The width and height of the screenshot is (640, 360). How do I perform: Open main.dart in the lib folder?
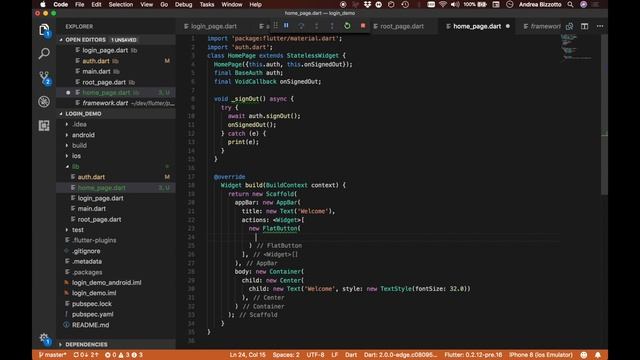click(x=91, y=209)
